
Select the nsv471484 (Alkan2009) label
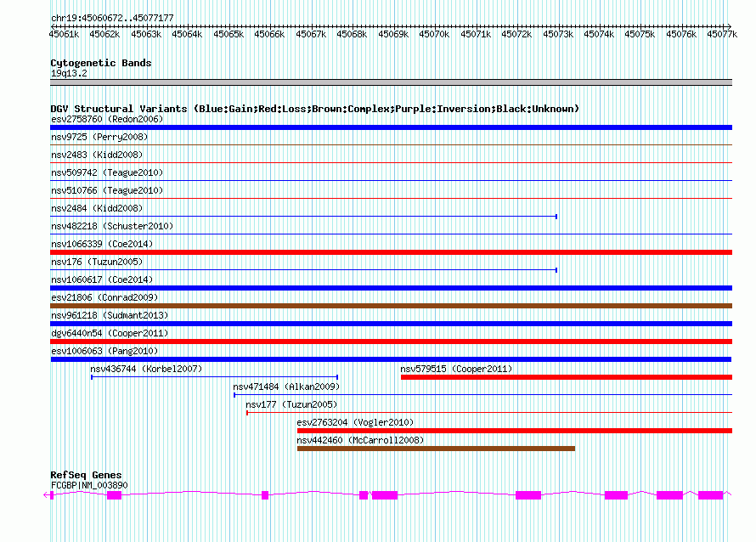286,387
